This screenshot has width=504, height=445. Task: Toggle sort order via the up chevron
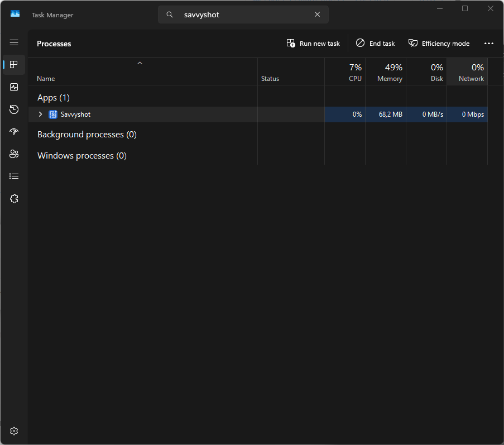click(x=140, y=63)
